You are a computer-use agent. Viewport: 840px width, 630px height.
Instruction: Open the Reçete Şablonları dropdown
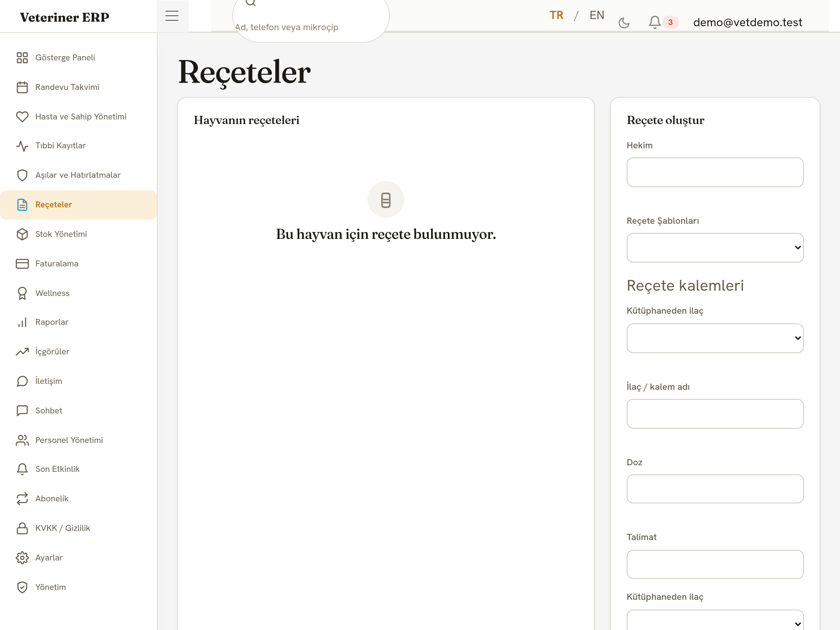[x=715, y=248]
